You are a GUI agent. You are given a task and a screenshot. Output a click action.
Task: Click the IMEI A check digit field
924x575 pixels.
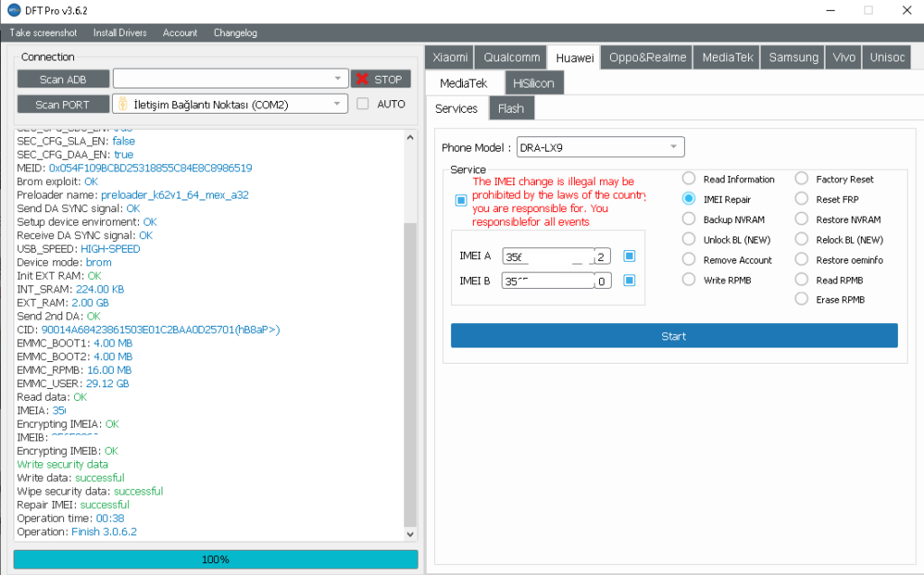pyautogui.click(x=602, y=256)
